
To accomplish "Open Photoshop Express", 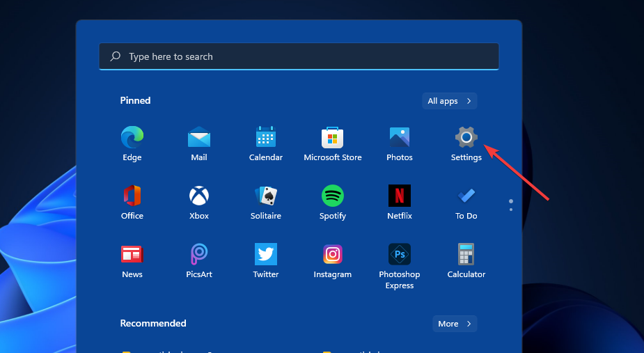I will click(x=399, y=254).
